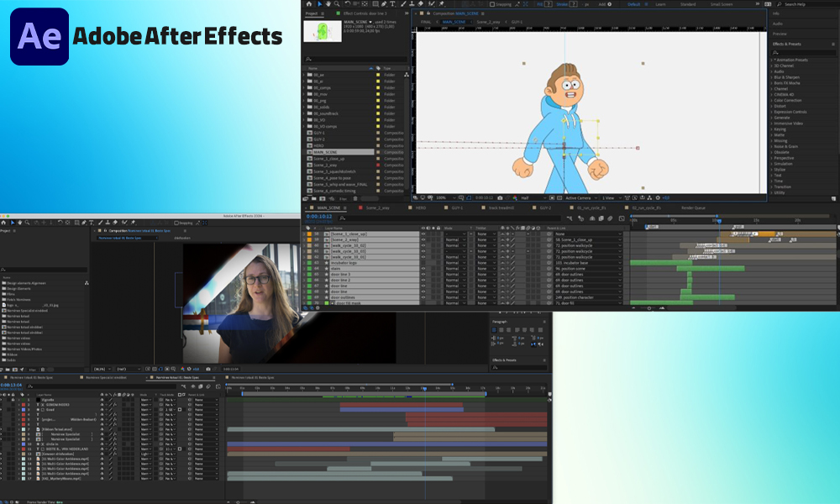Click the yellow label swatch of 00_ae folder

[x=378, y=75]
